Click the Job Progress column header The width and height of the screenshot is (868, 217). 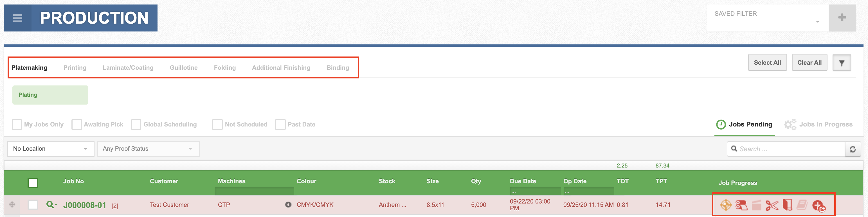(737, 183)
